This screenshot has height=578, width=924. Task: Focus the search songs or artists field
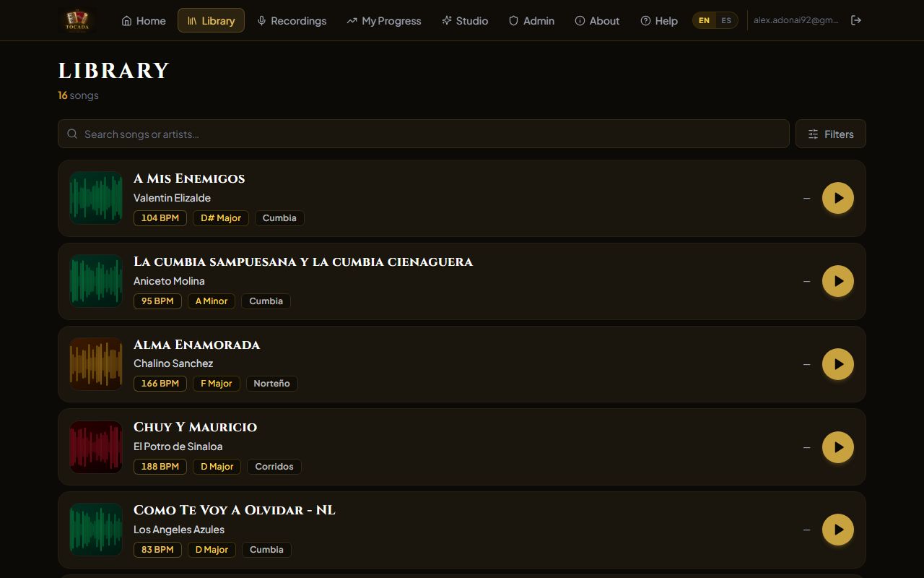click(424, 134)
